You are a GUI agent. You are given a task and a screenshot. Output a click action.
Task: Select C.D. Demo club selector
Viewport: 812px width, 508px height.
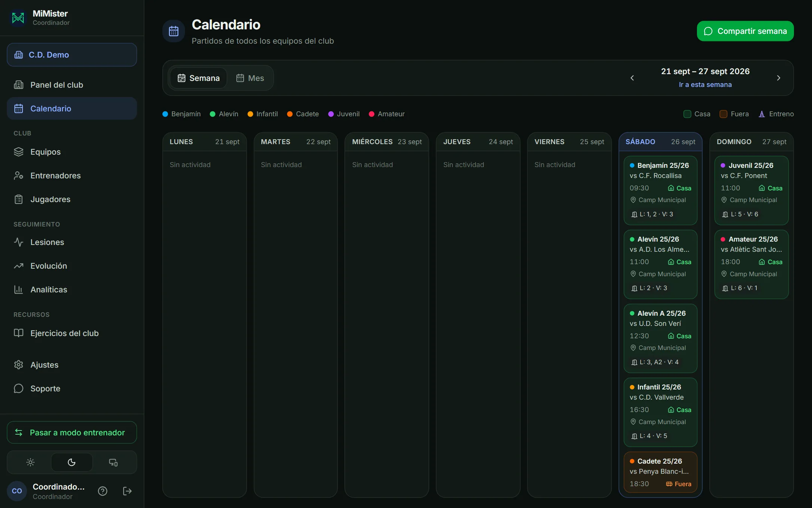click(72, 55)
